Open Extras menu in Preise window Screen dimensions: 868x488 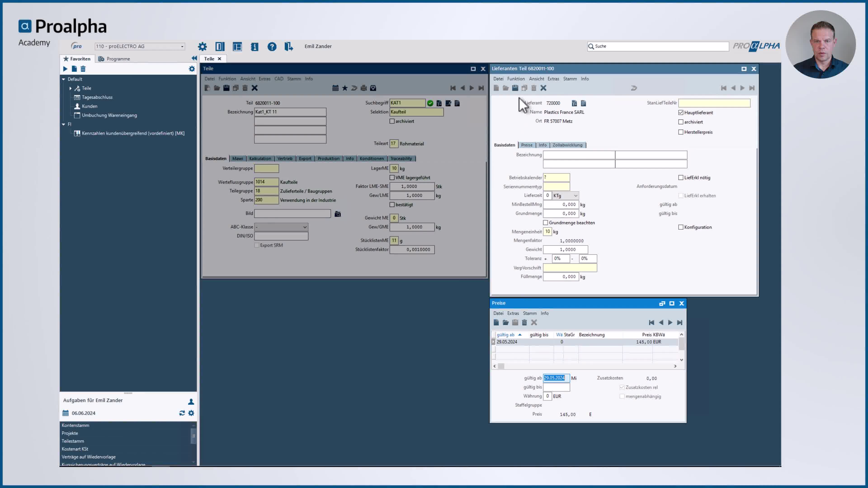[513, 313]
